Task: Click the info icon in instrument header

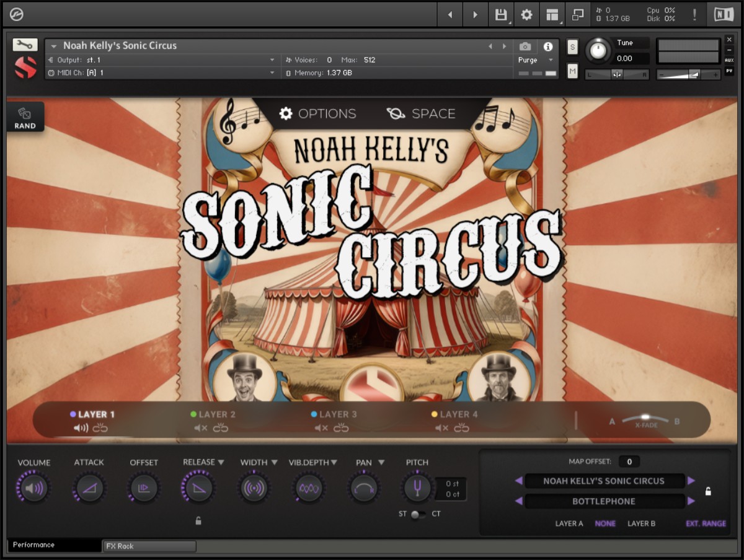Action: tap(547, 46)
